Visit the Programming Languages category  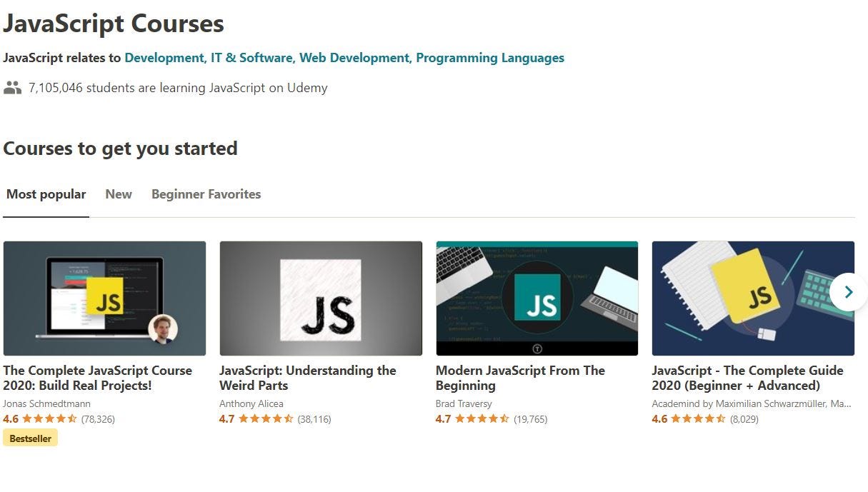click(490, 58)
